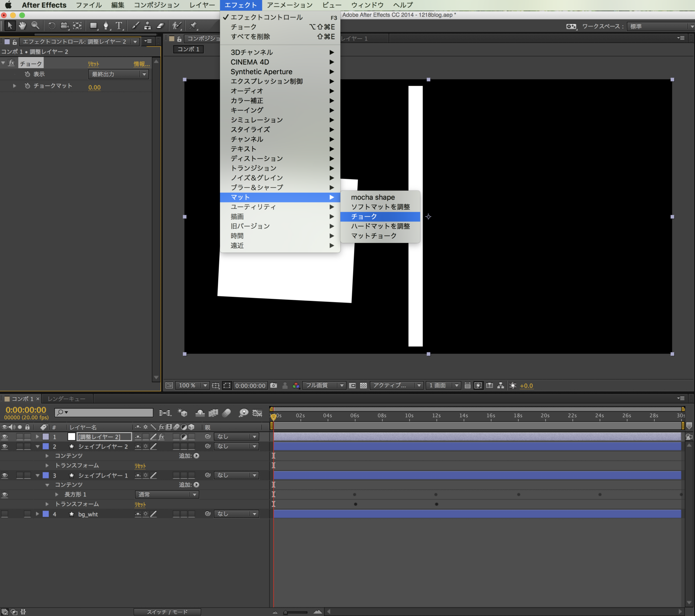
Task: Toggle fx switch on 調整レイヤー 2 layer
Action: 161,437
